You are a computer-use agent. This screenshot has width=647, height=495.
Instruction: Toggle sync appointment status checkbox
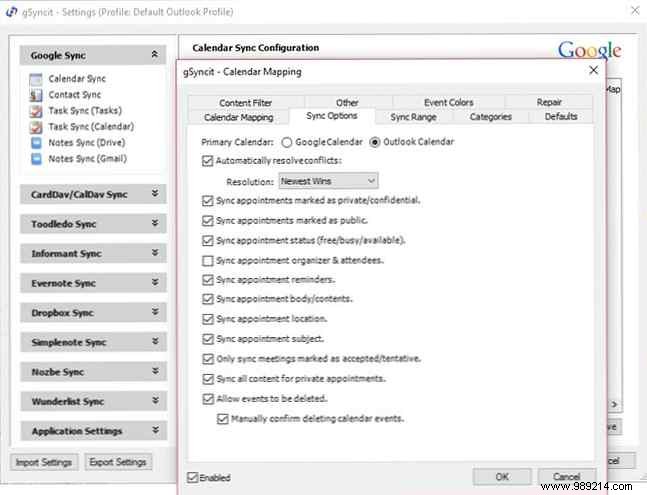tap(208, 240)
